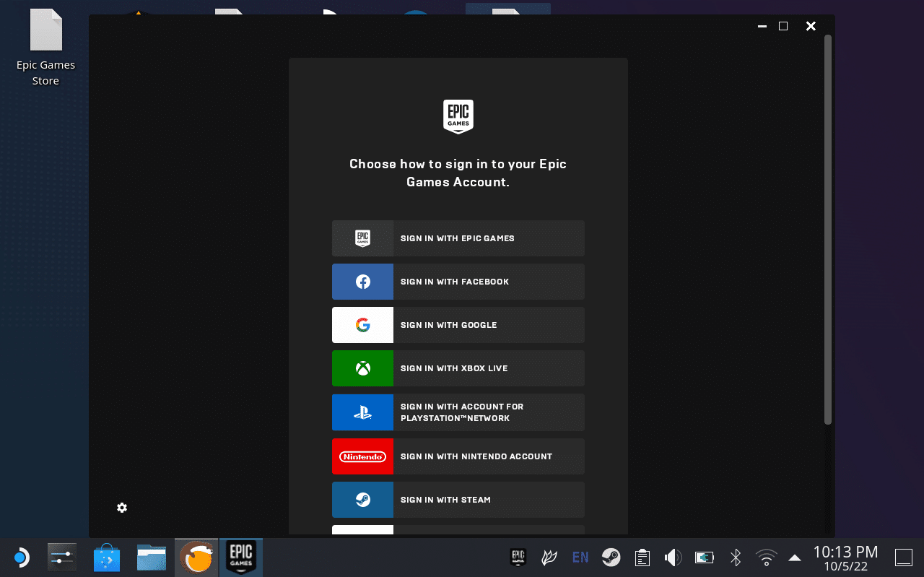The image size is (924, 577).
Task: Minimize the Epic Games launcher window
Action: tap(762, 26)
